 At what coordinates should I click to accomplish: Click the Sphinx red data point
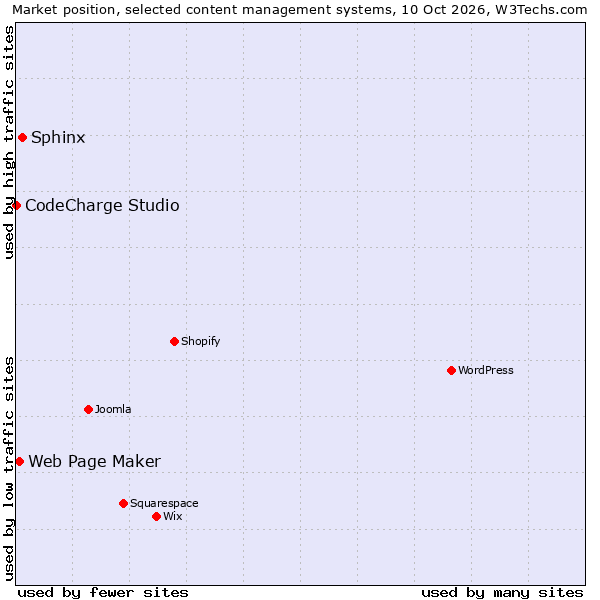(x=23, y=137)
